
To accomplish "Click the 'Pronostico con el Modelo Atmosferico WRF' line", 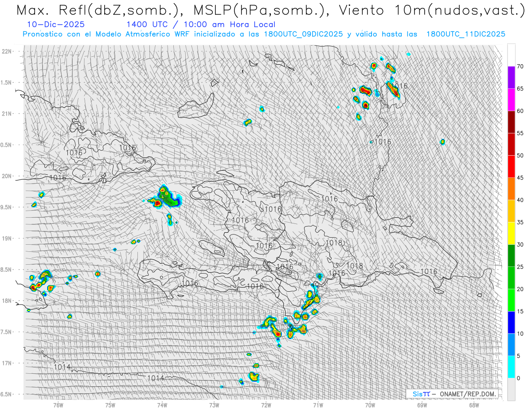I will (264, 34).
